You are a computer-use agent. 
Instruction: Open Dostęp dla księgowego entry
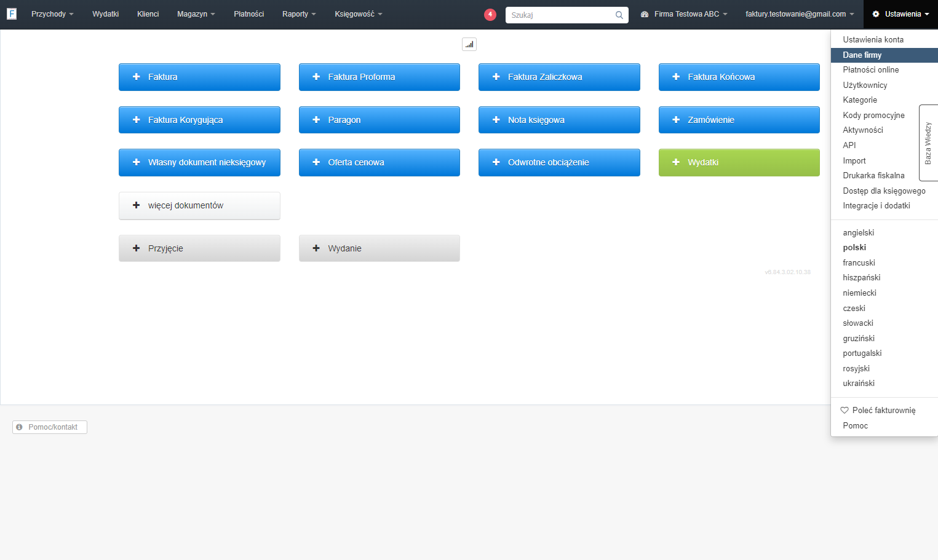point(884,191)
